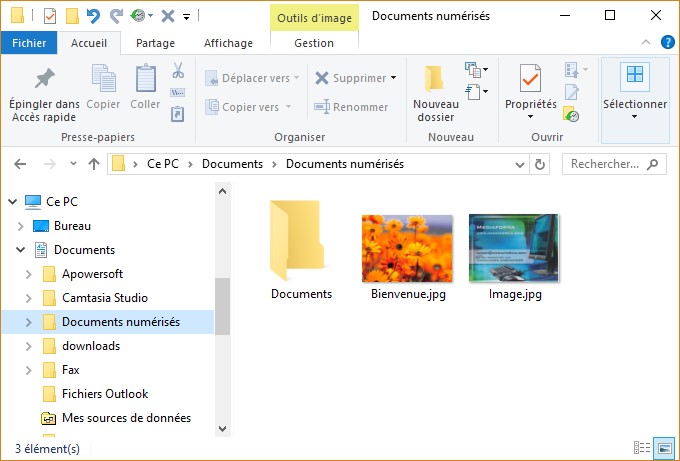Screen dimensions: 680x461
Task: Click the undo arrow in the quick access toolbar
Action: (94, 16)
